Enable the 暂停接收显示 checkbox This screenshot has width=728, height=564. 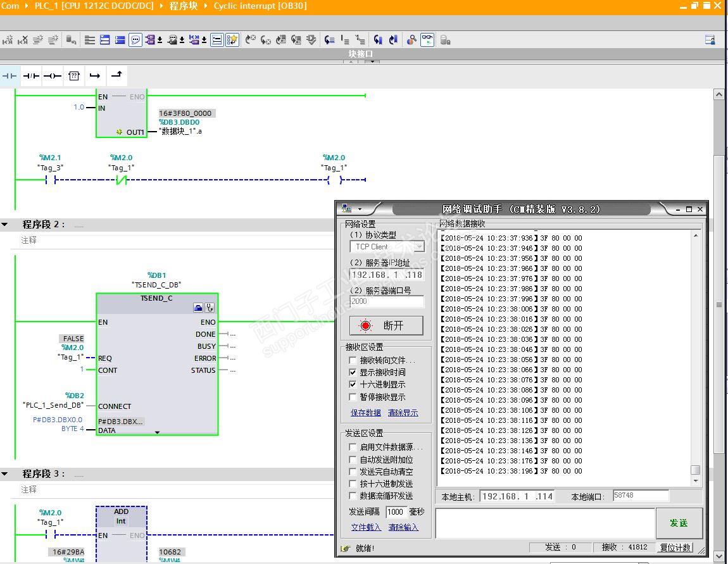pos(353,397)
